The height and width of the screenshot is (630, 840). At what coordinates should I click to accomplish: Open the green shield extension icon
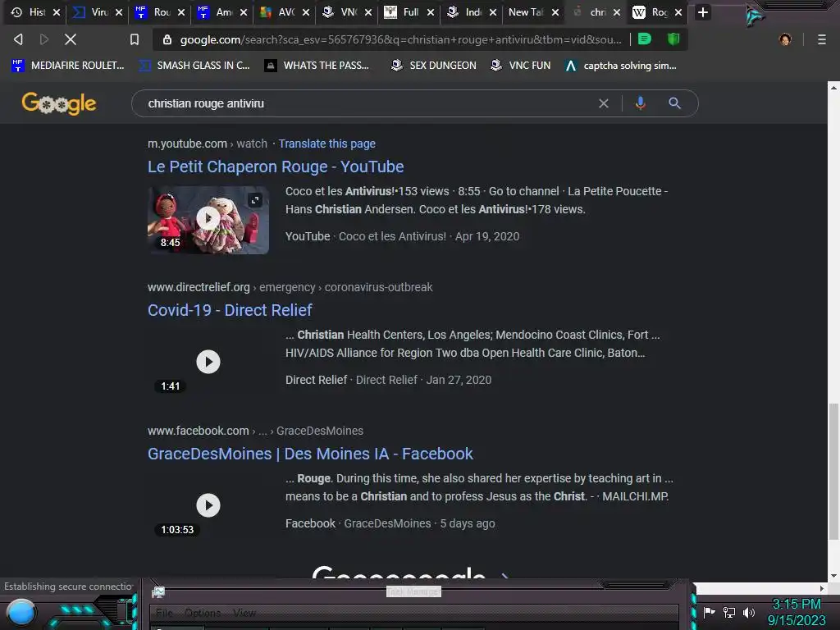(x=673, y=39)
